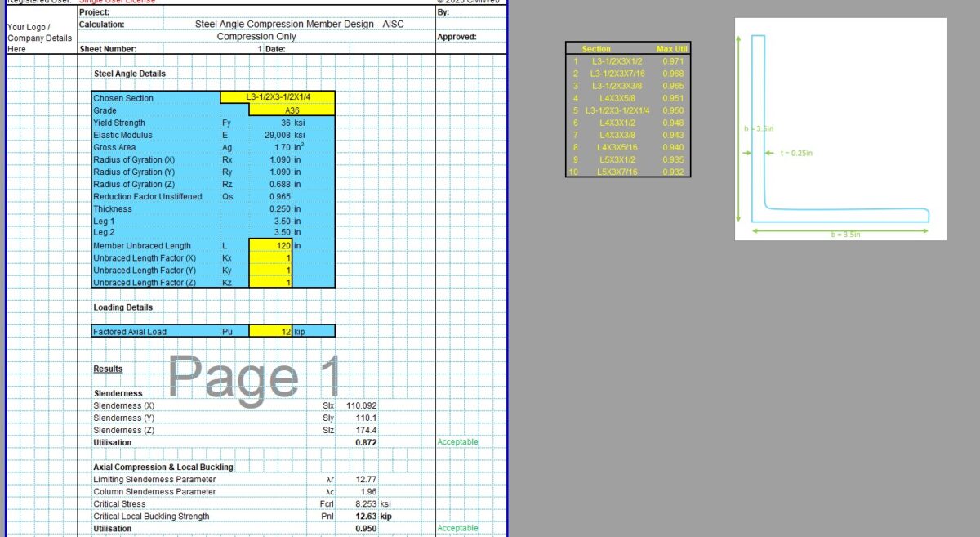This screenshot has width=980, height=537.
Task: Click the max util value 0.971
Action: point(674,61)
